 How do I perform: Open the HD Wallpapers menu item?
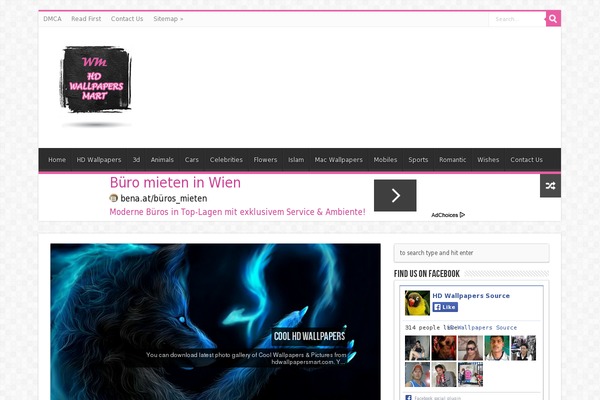pyautogui.click(x=99, y=160)
